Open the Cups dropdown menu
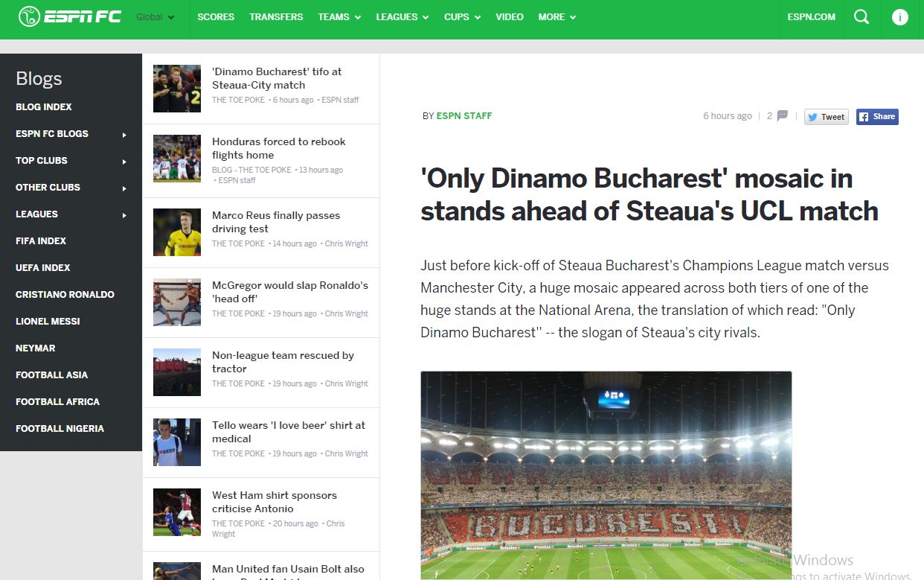 pyautogui.click(x=462, y=17)
